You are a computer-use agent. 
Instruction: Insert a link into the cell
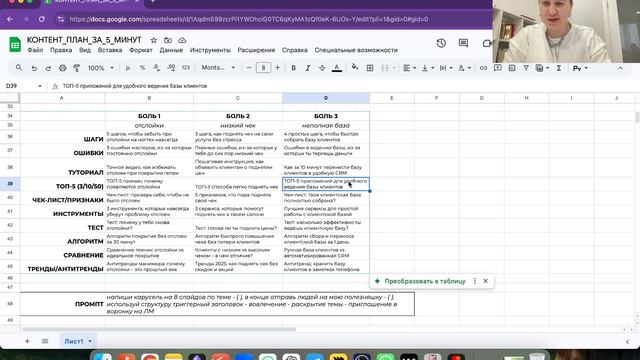[x=483, y=68]
